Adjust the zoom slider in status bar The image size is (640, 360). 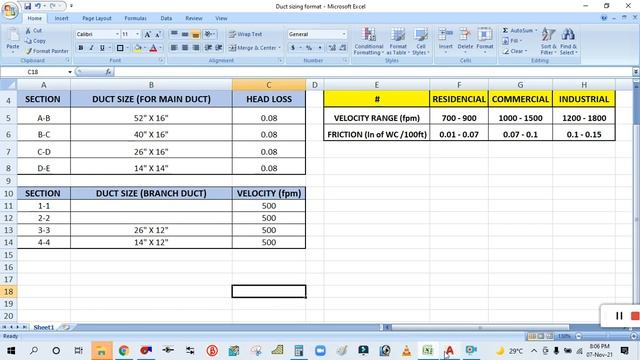[606, 336]
